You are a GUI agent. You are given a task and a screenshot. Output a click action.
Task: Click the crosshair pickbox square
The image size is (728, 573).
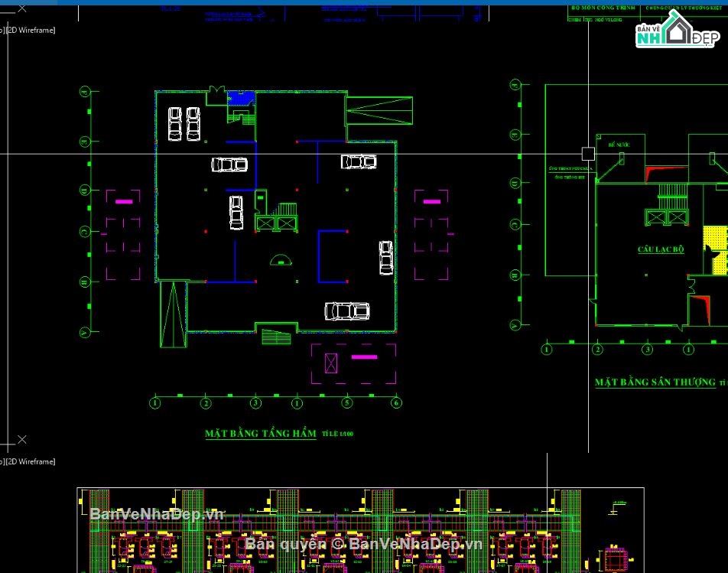tap(588, 154)
